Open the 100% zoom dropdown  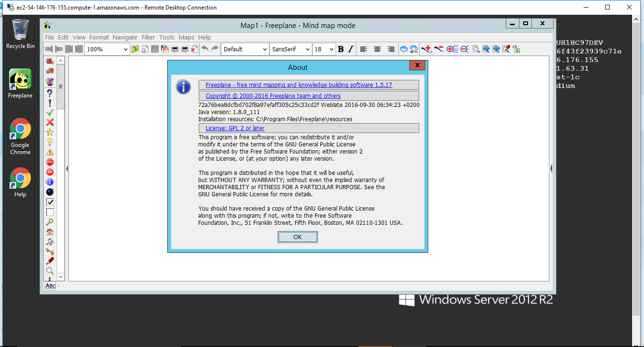pyautogui.click(x=125, y=49)
